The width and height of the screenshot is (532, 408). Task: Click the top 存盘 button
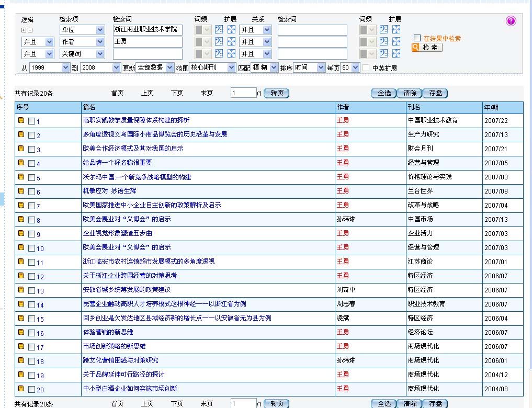point(435,93)
